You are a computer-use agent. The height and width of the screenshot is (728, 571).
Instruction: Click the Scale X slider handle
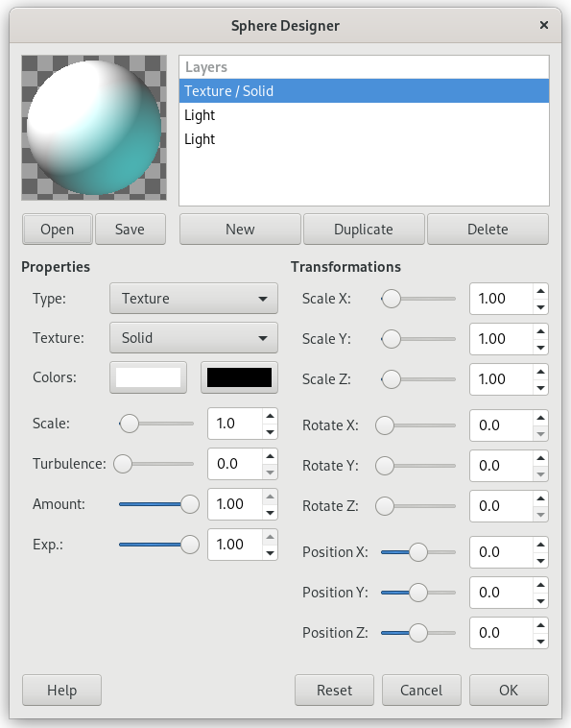tap(391, 299)
